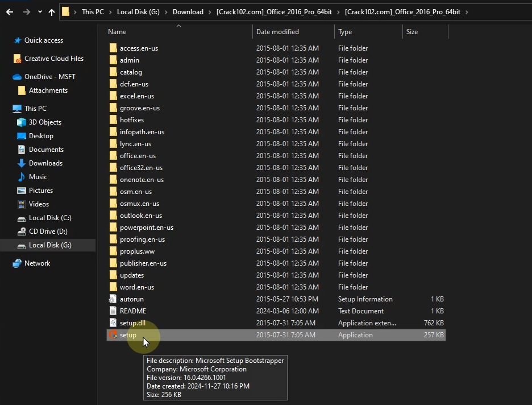Screen dimensions: 532x405
Task: Click the CD Drive (D:) icon
Action: 22,232
